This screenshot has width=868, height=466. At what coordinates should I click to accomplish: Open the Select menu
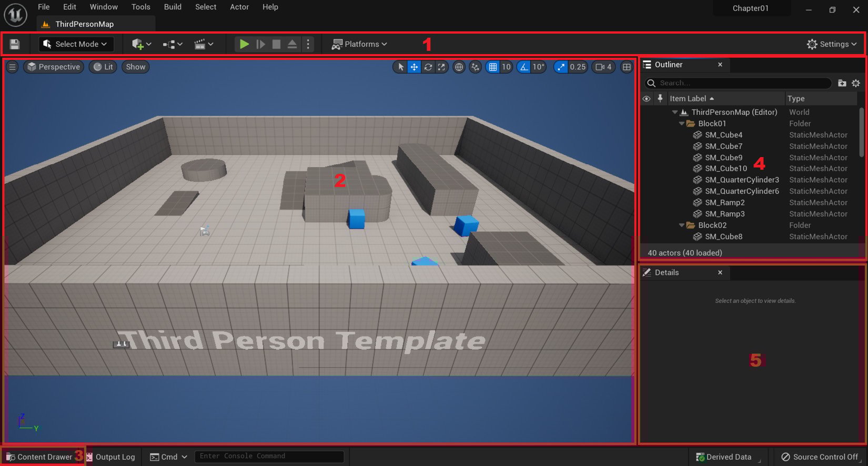click(206, 7)
